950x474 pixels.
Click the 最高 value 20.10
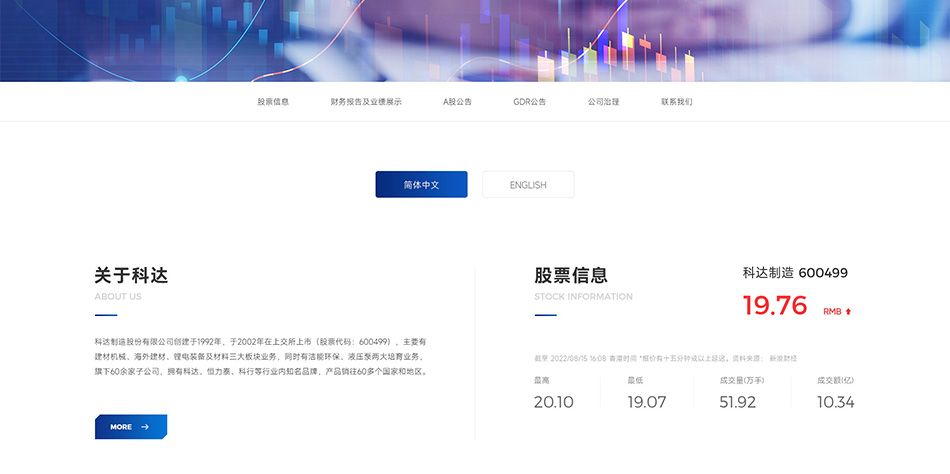coord(553,402)
